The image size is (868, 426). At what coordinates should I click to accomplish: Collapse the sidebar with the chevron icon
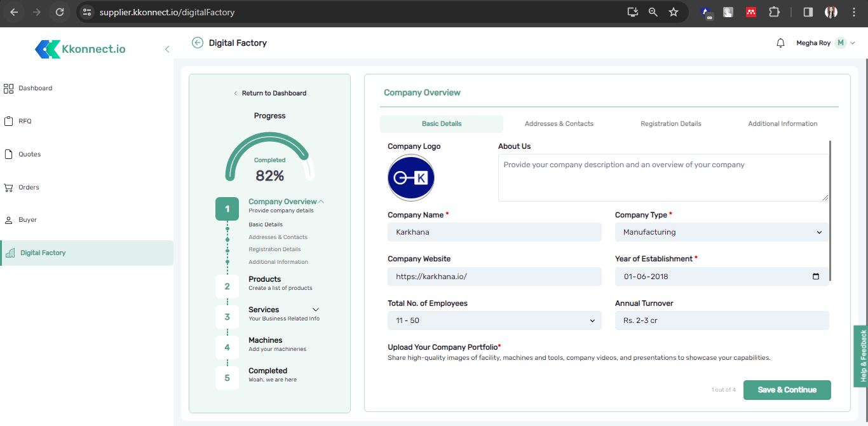click(x=167, y=49)
